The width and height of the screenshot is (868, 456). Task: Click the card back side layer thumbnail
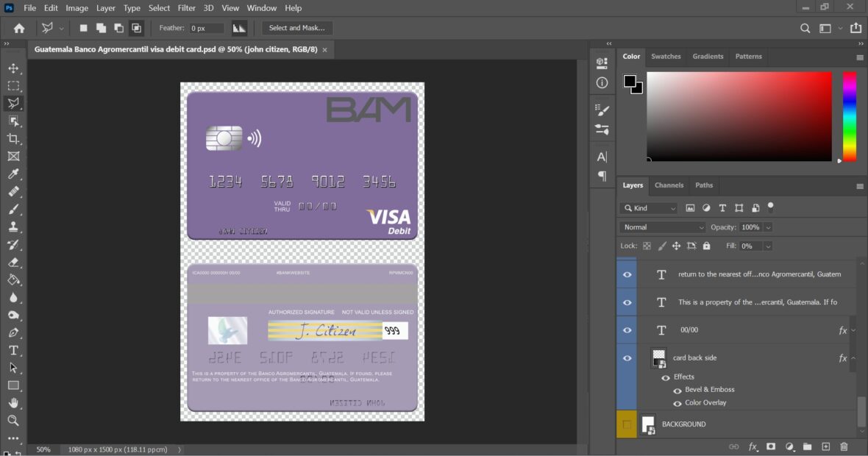[x=659, y=358]
